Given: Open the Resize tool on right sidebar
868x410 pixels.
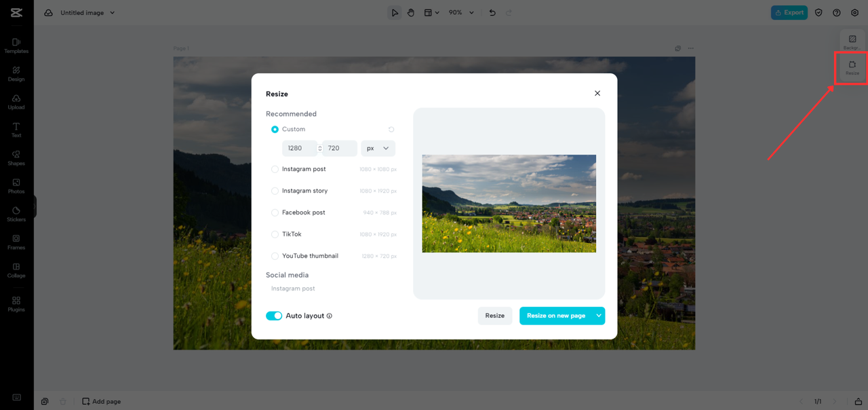Looking at the screenshot, I should [852, 68].
